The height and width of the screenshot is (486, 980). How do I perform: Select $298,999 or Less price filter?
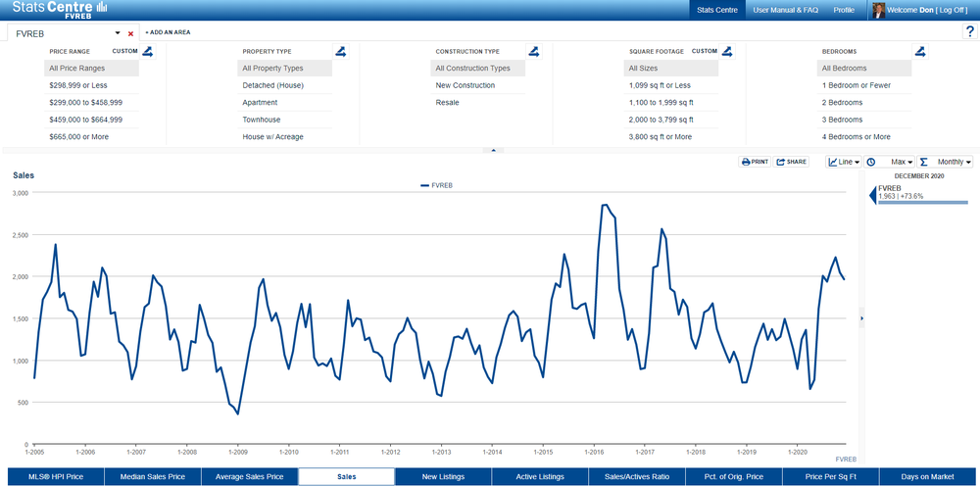click(92, 85)
